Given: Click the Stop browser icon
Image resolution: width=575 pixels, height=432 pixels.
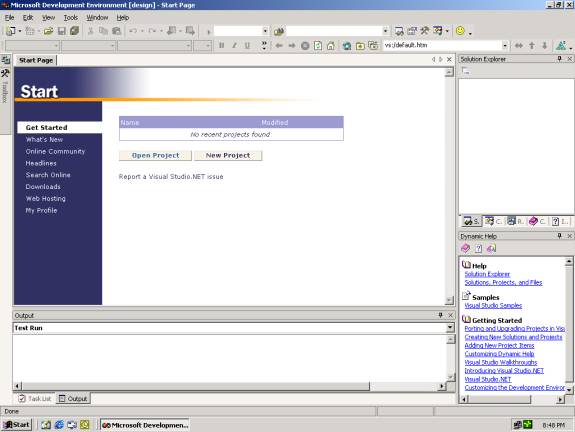Looking at the screenshot, I should tap(305, 46).
